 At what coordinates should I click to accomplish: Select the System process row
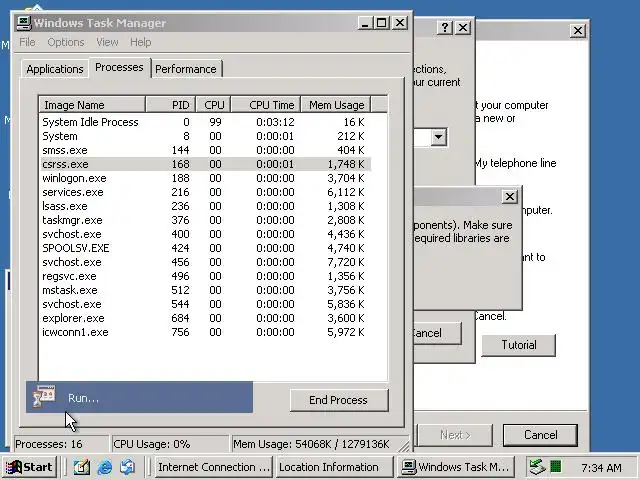pyautogui.click(x=206, y=136)
